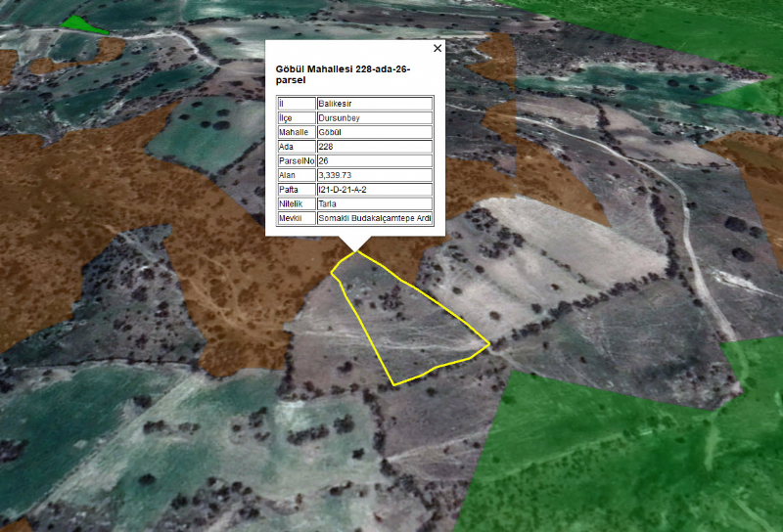Click the 'İlçe' label cell

297,118
